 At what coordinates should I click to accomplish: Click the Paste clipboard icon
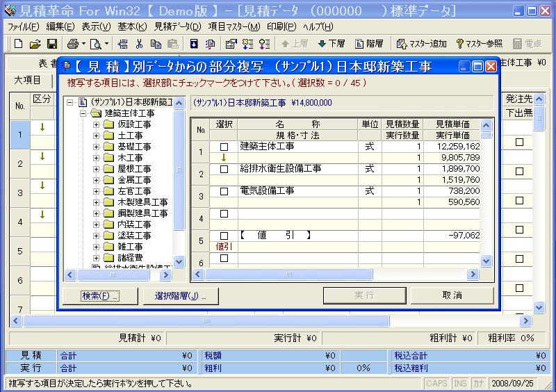(x=172, y=44)
